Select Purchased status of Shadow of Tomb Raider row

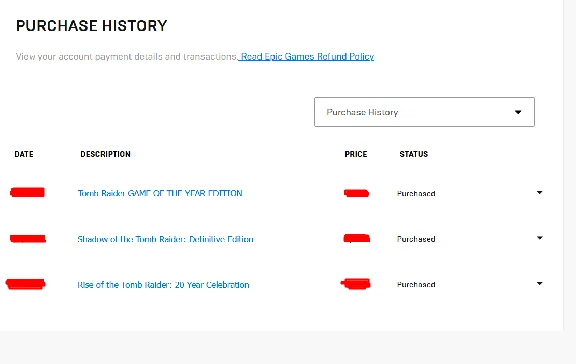point(416,239)
